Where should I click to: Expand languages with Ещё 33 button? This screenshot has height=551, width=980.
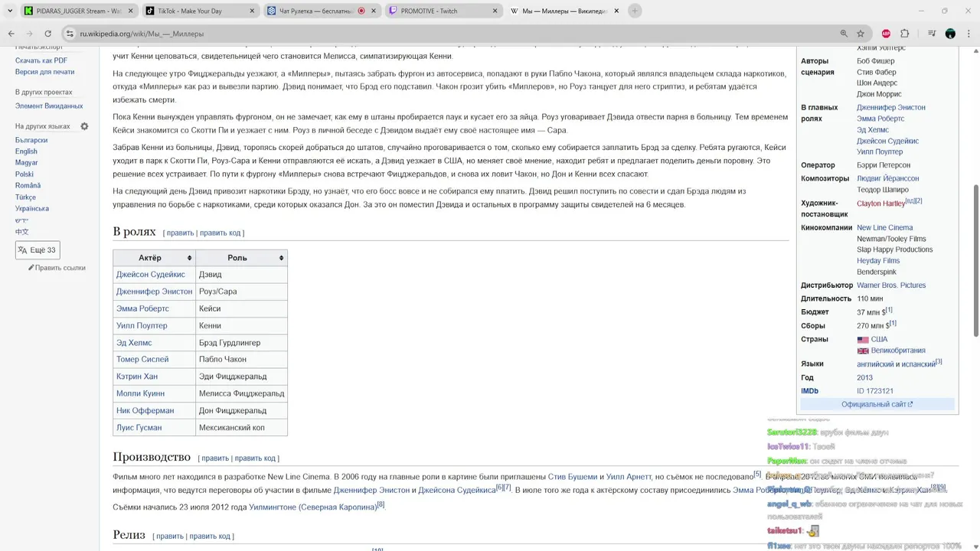[38, 250]
